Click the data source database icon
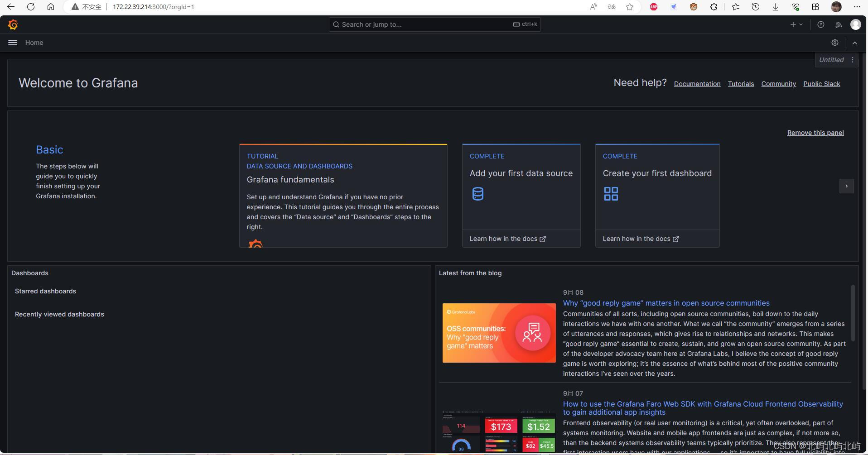Viewport: 868px width, 455px height. tap(477, 194)
